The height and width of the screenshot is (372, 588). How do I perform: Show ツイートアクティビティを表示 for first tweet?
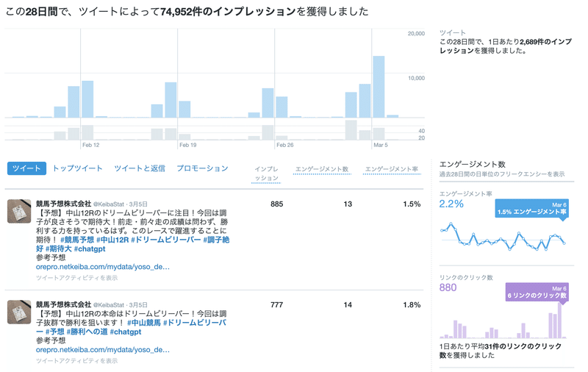77,278
